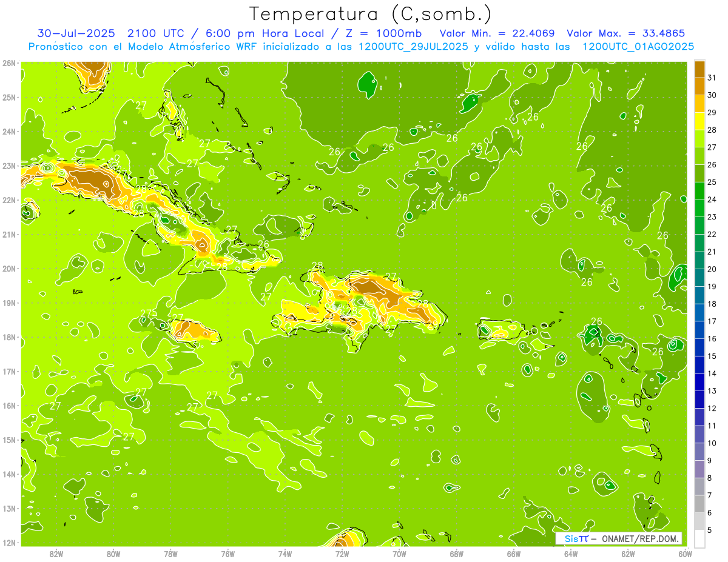Click the 78W longitude label
The width and height of the screenshot is (728, 562).
point(170,554)
